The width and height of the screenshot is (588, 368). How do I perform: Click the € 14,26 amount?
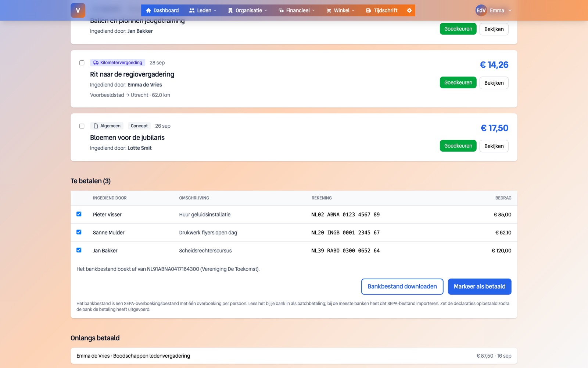[x=494, y=65]
